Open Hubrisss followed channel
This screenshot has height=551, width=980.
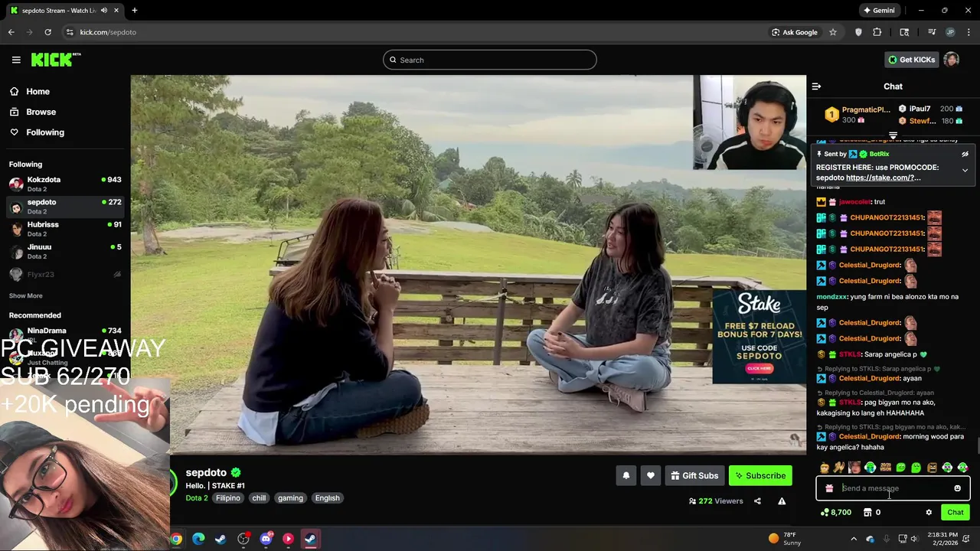65,229
